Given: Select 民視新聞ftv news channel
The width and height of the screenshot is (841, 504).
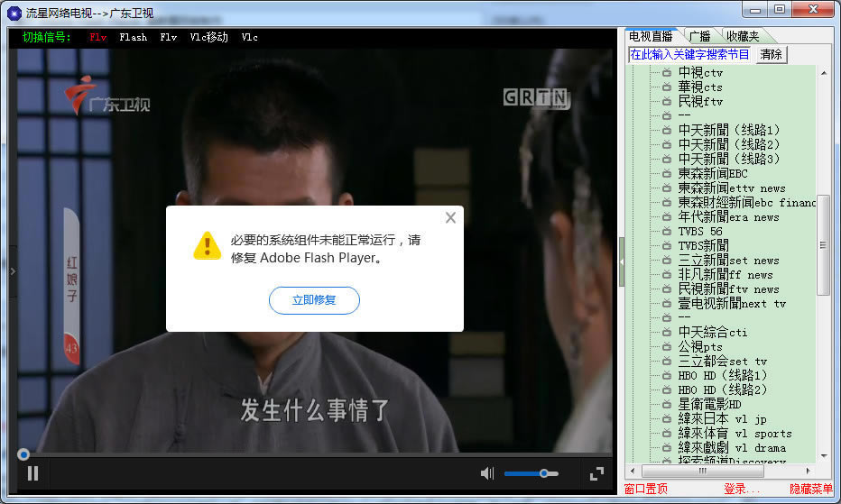Looking at the screenshot, I should pyautogui.click(x=728, y=289).
